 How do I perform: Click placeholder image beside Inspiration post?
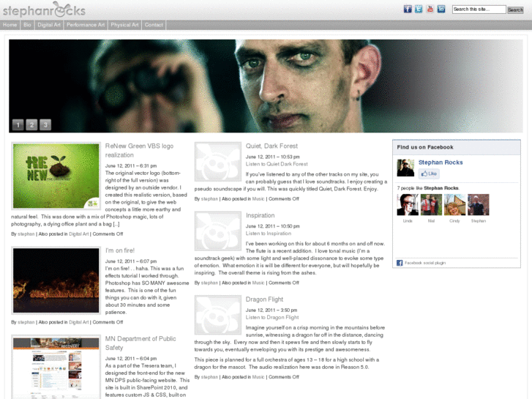(x=218, y=231)
